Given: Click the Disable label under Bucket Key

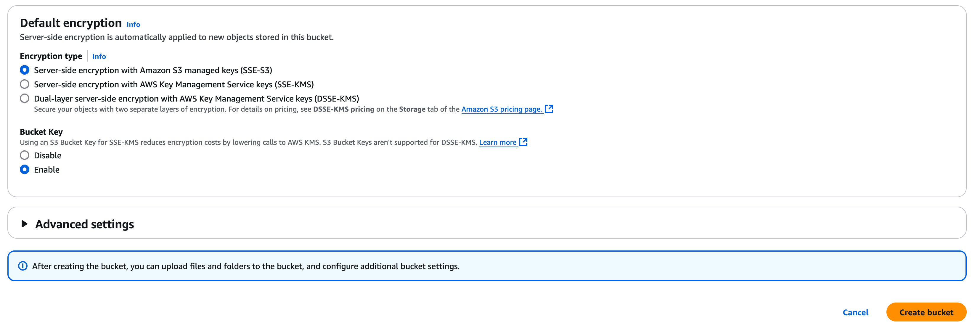Looking at the screenshot, I should tap(48, 155).
